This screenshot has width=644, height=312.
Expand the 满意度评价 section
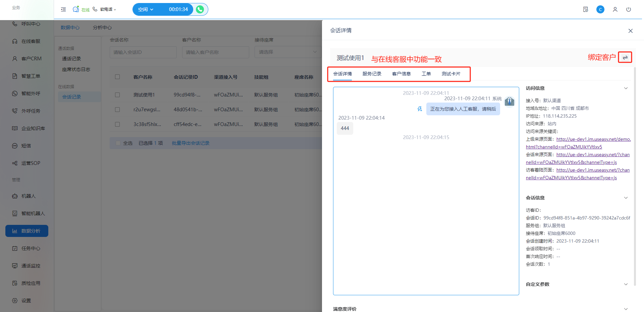coord(626,309)
